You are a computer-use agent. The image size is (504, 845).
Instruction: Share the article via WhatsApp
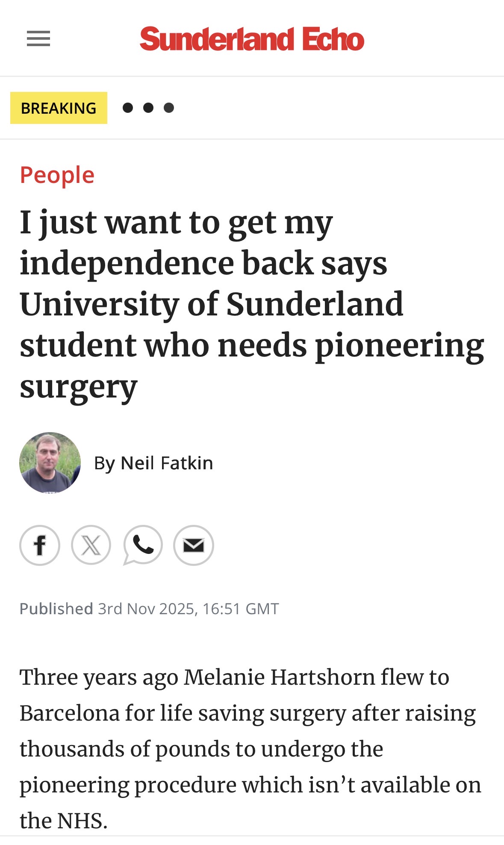click(143, 545)
